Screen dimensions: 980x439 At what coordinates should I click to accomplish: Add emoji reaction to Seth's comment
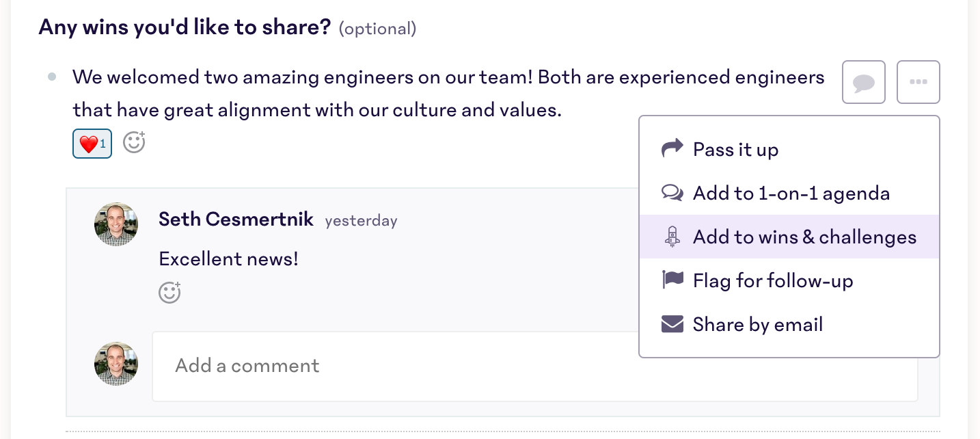[169, 292]
